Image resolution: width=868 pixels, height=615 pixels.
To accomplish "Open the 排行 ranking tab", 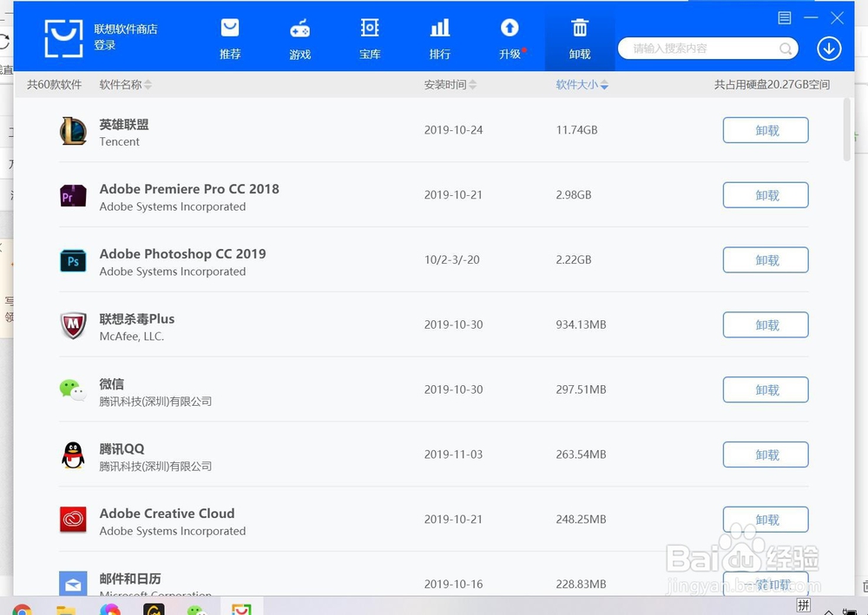I will [x=439, y=39].
